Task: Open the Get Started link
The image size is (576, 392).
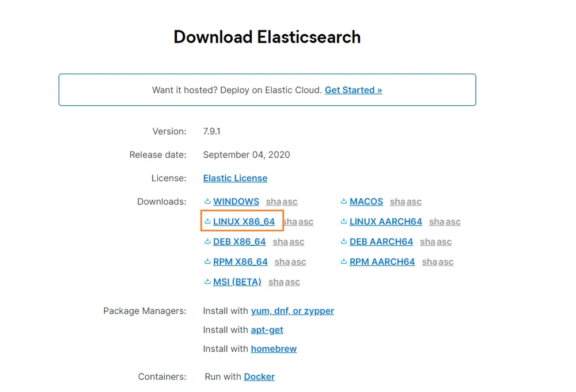Action: [354, 90]
